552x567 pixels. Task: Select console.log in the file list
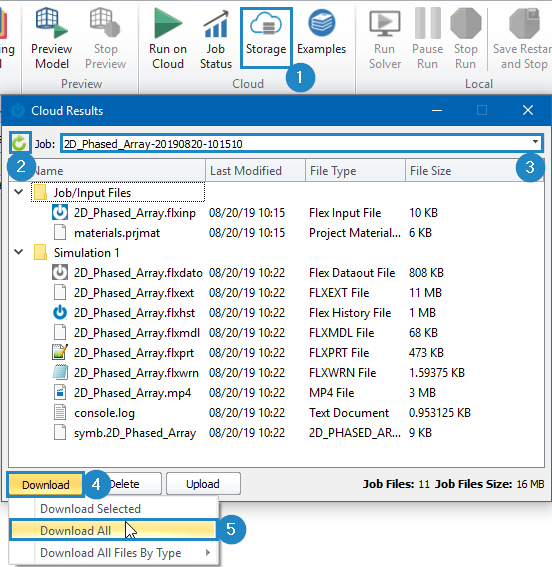coord(104,413)
